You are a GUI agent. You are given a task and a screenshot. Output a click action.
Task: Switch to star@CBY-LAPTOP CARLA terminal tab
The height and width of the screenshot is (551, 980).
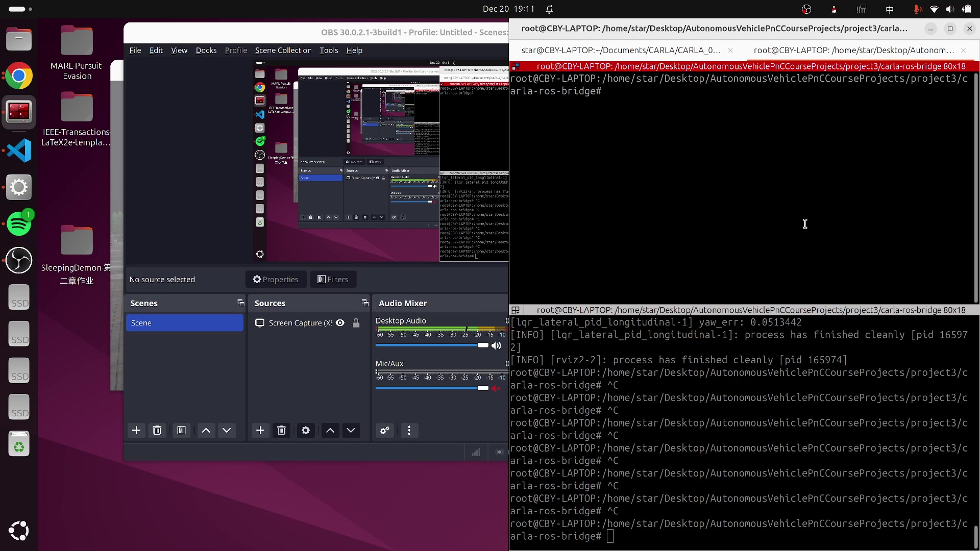(621, 50)
